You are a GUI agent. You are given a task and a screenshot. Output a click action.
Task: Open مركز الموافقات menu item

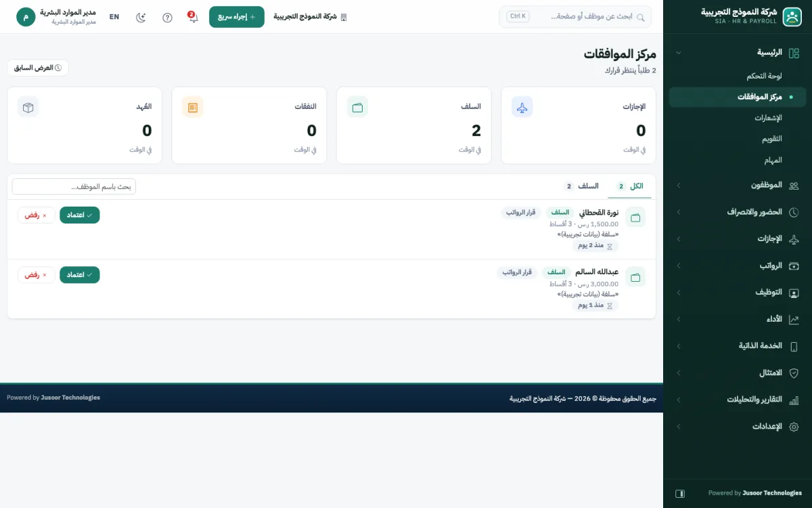(x=738, y=98)
